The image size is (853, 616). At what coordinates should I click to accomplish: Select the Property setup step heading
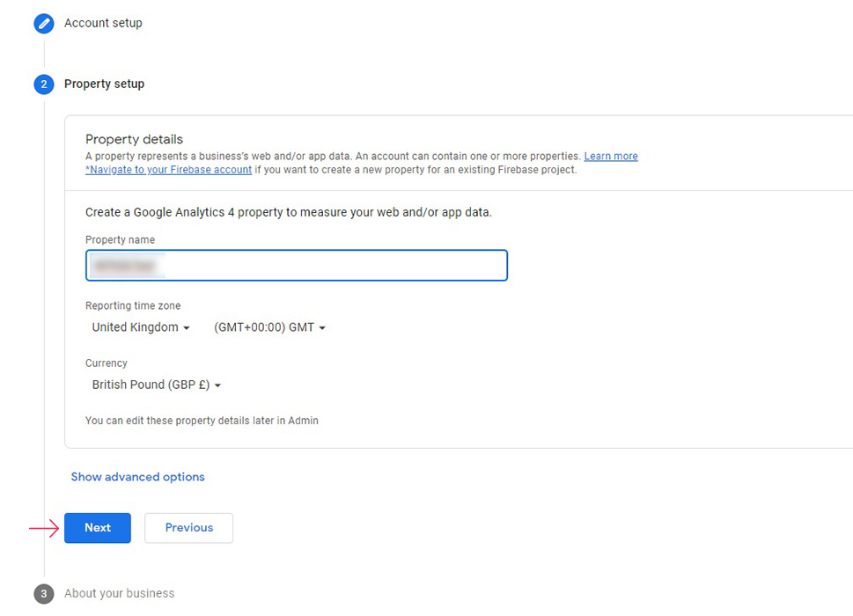(x=105, y=84)
